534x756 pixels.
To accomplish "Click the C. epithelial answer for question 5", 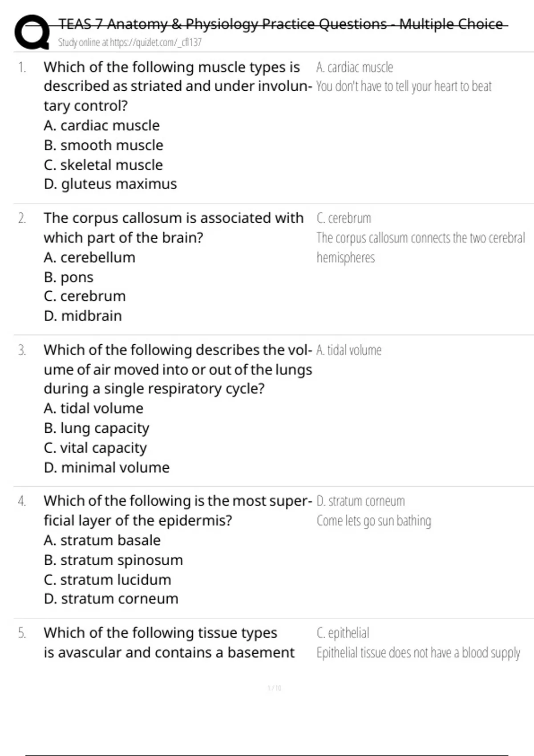I will [343, 633].
